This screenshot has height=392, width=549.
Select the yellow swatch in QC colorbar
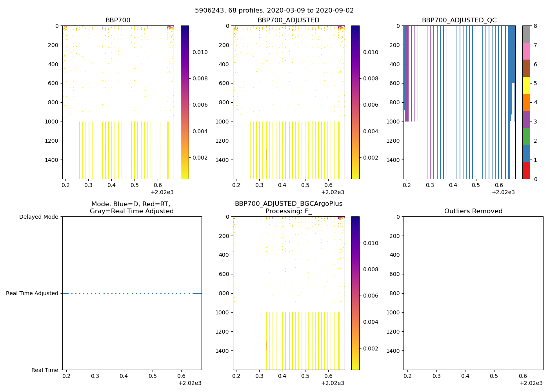click(526, 85)
